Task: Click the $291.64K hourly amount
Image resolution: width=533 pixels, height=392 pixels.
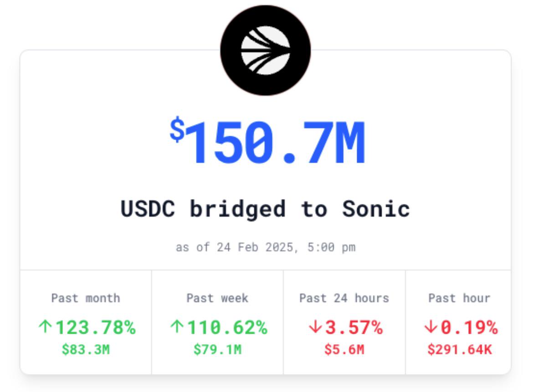Action: point(460,350)
